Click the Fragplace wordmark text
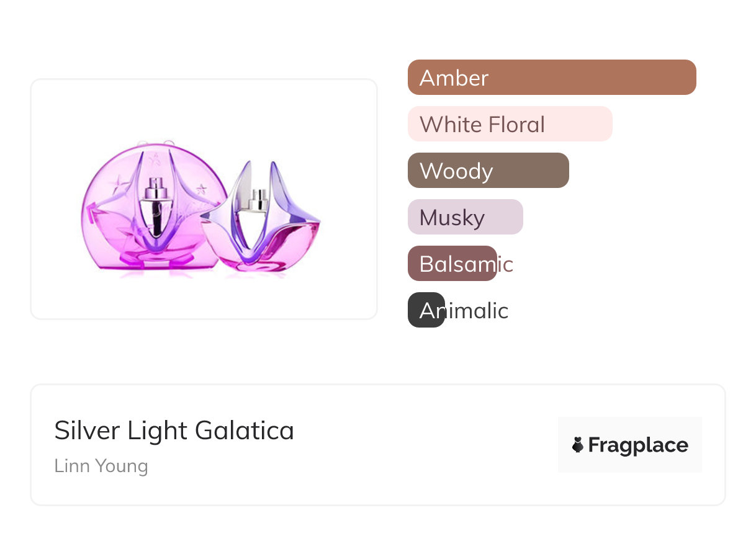This screenshot has width=756, height=536. pyautogui.click(x=638, y=445)
